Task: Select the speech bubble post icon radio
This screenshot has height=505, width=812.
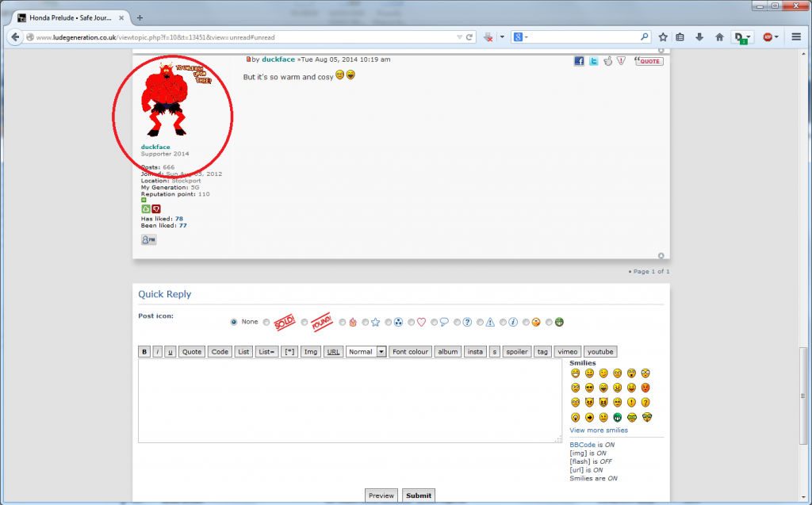Action: point(434,322)
